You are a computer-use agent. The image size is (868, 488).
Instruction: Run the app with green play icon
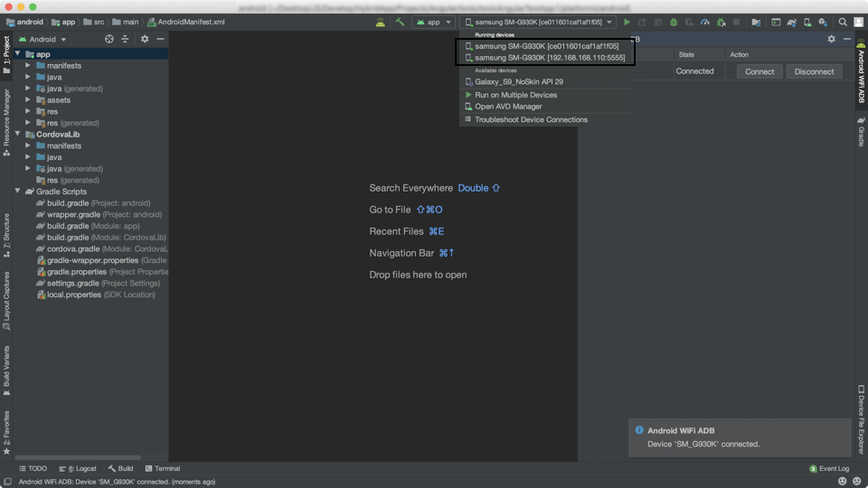click(x=627, y=22)
